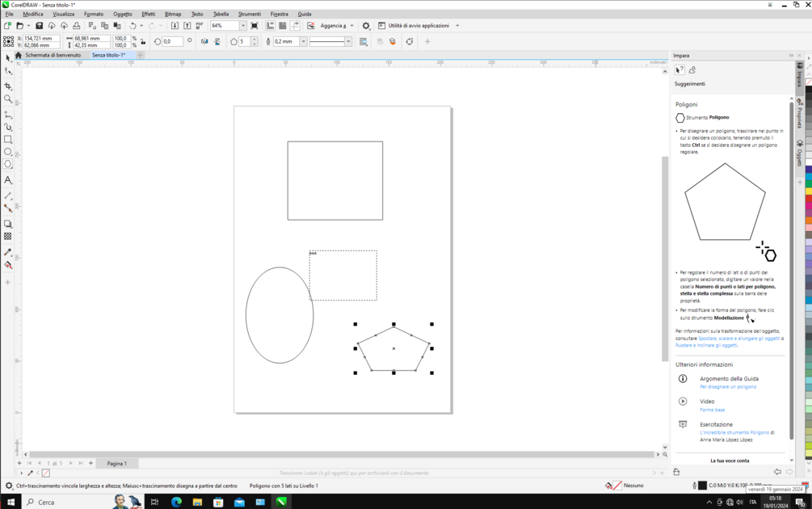Screen dimensions: 812x509
Task: Select the Text tool
Action: [x=8, y=180]
